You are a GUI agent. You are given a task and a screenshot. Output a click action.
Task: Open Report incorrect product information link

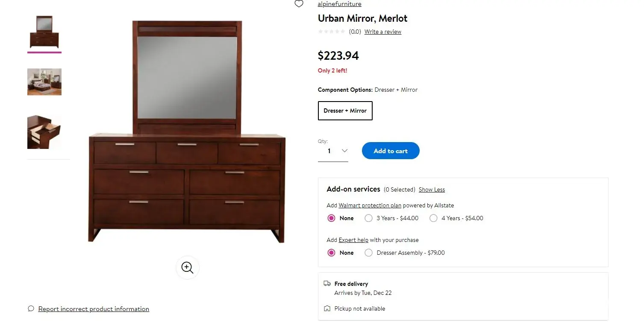pos(94,309)
